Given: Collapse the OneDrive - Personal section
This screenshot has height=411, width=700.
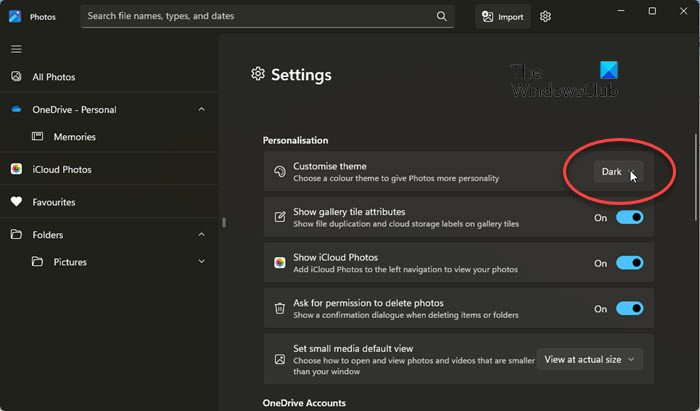Looking at the screenshot, I should (201, 109).
